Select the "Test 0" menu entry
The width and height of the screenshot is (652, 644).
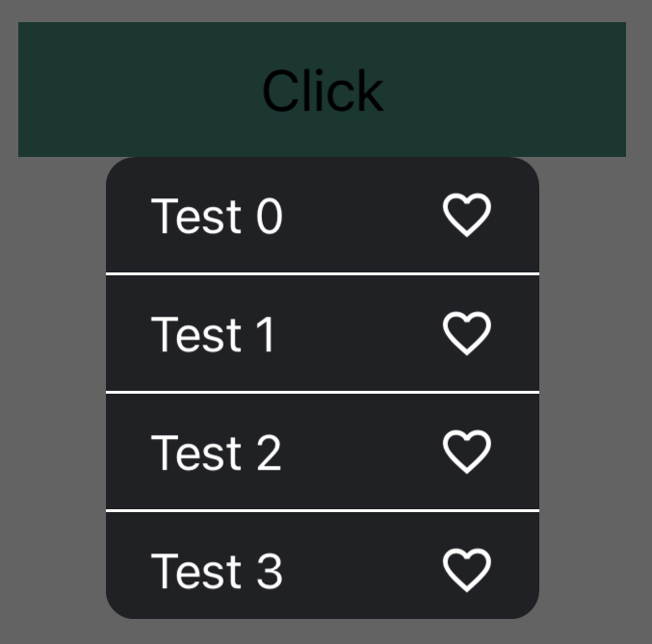coord(218,216)
